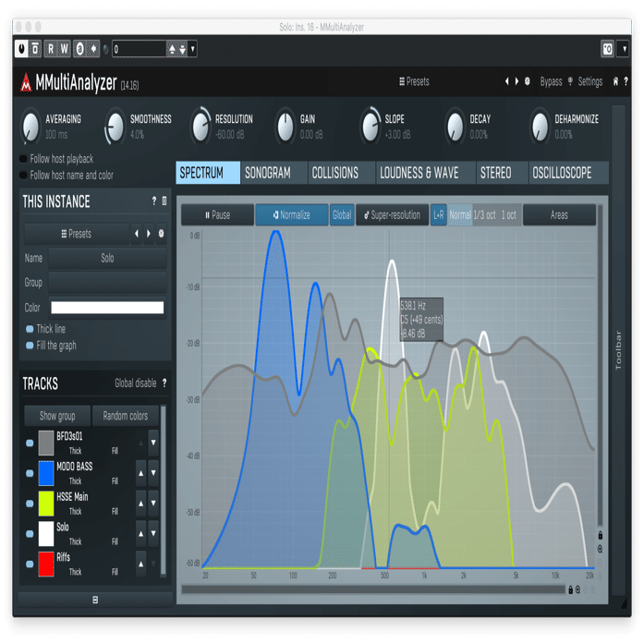Screen dimensions: 644x644
Task: Move HSSE Main track down
Action: coord(153,504)
